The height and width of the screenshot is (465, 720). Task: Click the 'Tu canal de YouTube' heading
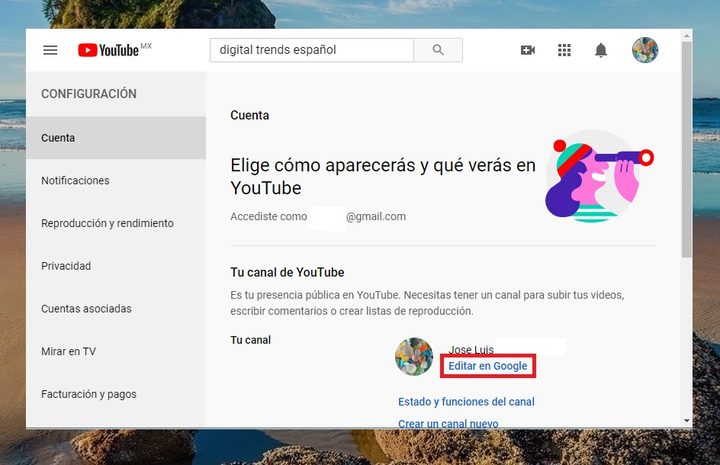point(287,272)
